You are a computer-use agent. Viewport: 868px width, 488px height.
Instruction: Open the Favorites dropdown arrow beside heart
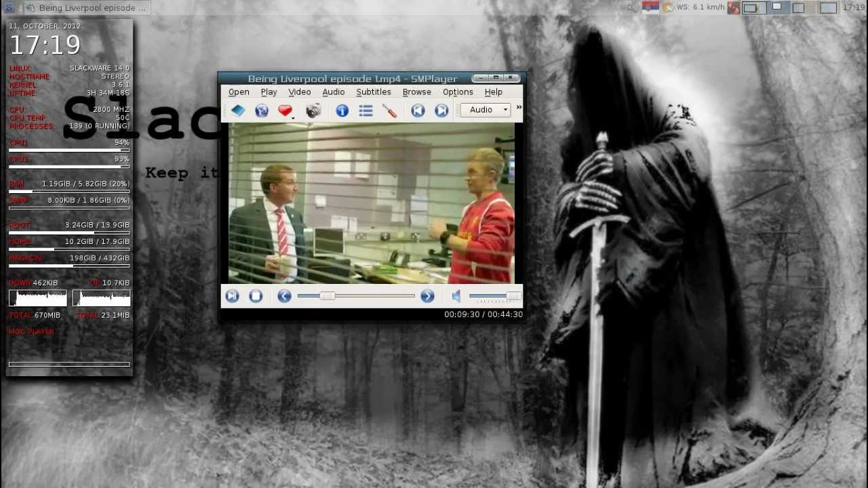[293, 117]
